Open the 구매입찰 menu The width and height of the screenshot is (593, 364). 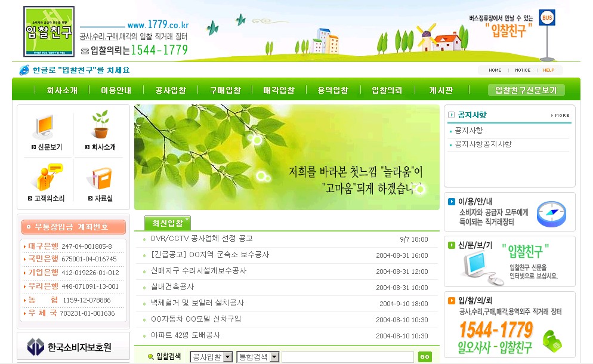[x=225, y=90]
